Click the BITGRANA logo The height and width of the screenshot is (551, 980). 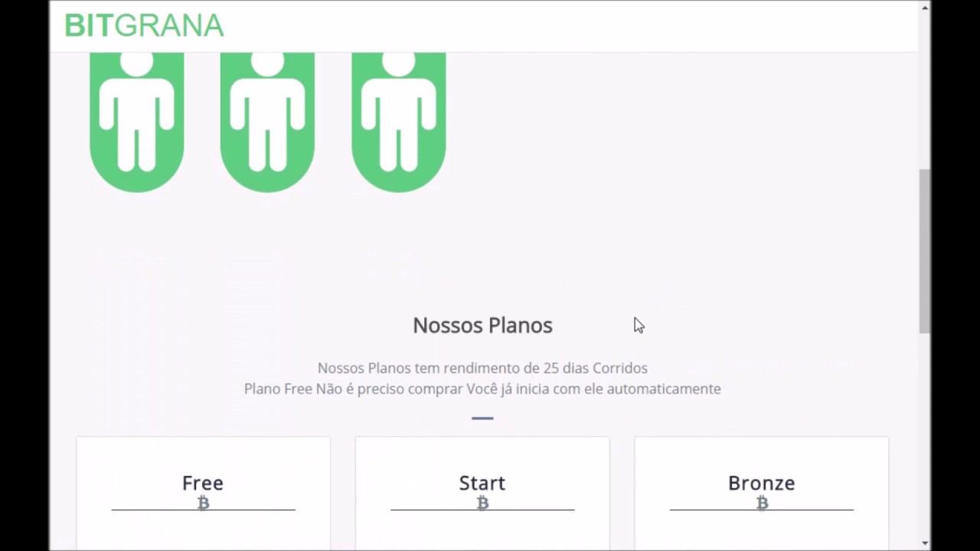tap(144, 26)
